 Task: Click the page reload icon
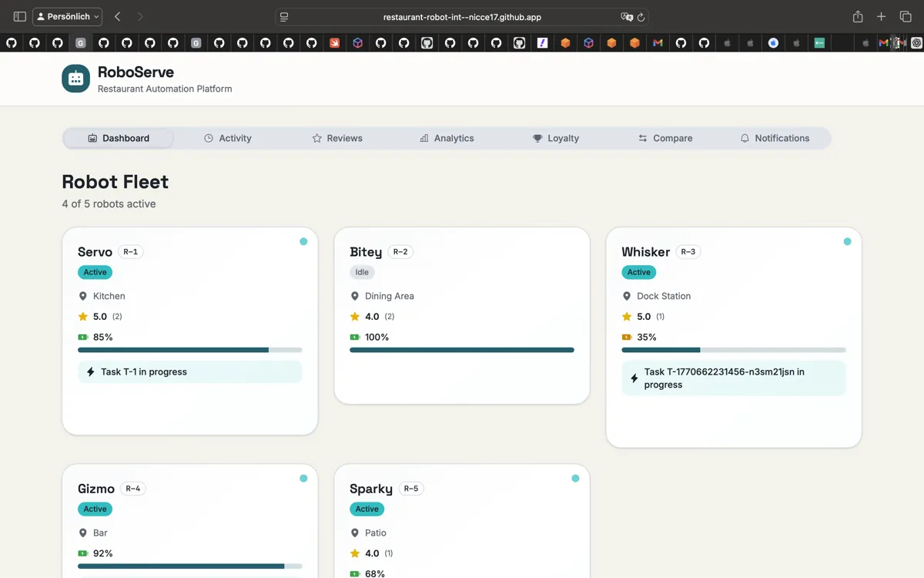tap(641, 17)
